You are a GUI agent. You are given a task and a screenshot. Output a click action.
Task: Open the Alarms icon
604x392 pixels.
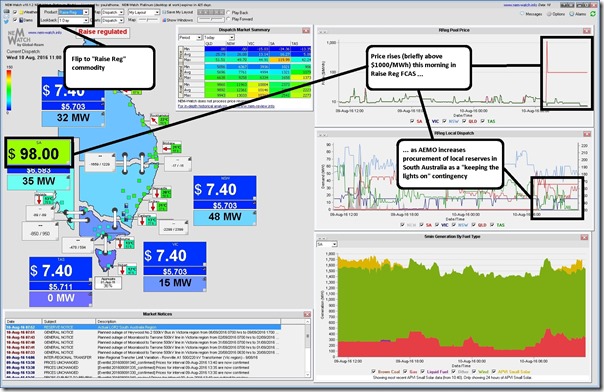(x=572, y=14)
